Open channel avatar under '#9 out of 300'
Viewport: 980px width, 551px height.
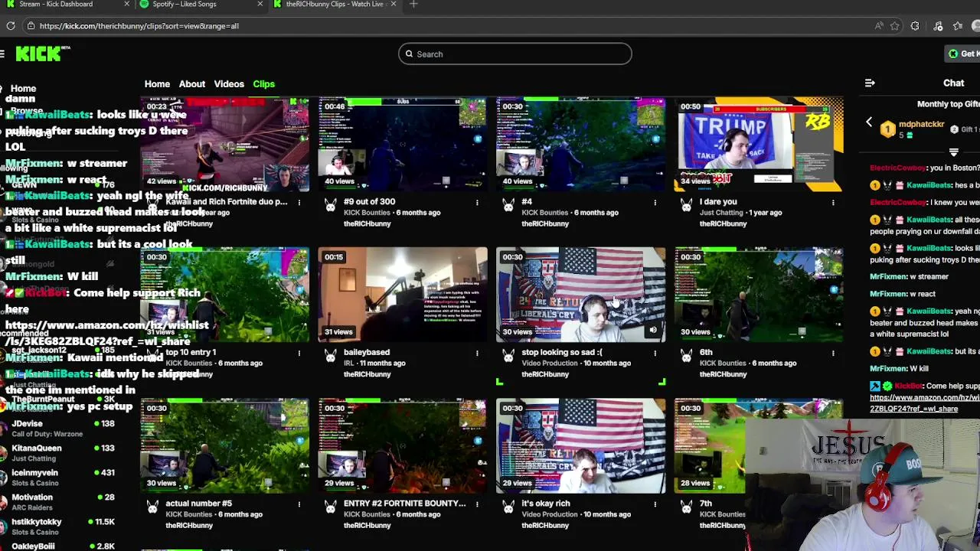[331, 205]
